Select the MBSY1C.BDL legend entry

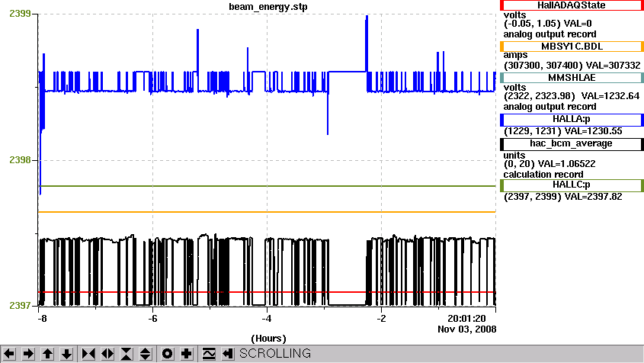[572, 47]
